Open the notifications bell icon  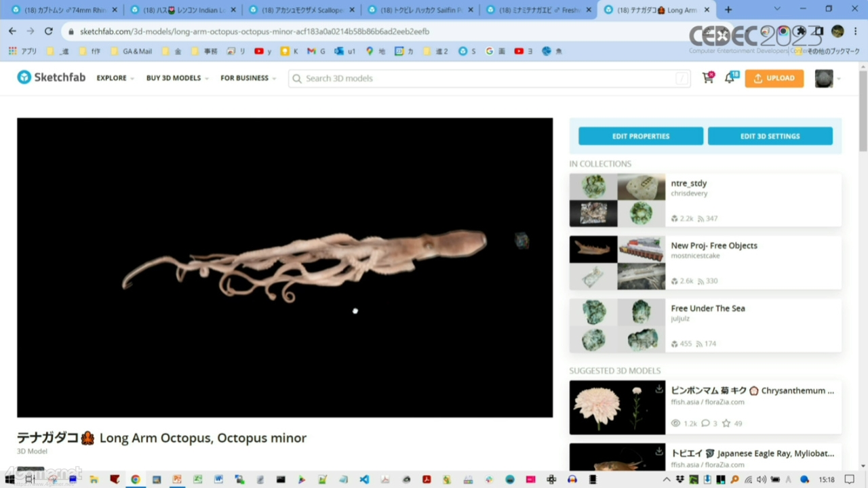click(x=730, y=78)
